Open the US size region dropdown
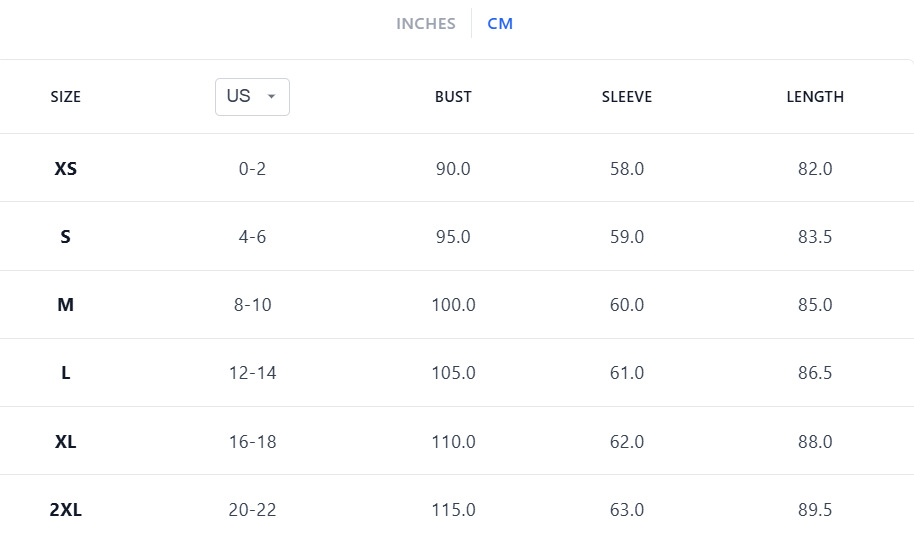 click(252, 96)
